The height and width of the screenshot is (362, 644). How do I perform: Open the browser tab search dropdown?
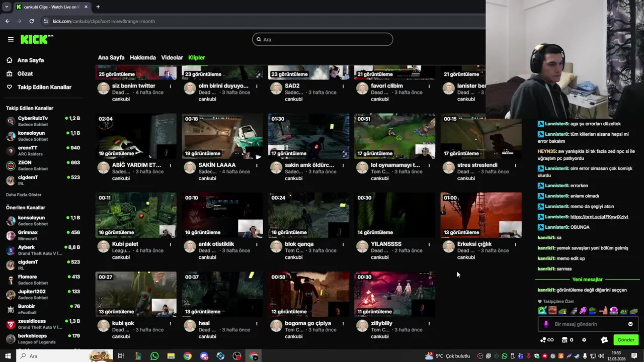(7, 7)
